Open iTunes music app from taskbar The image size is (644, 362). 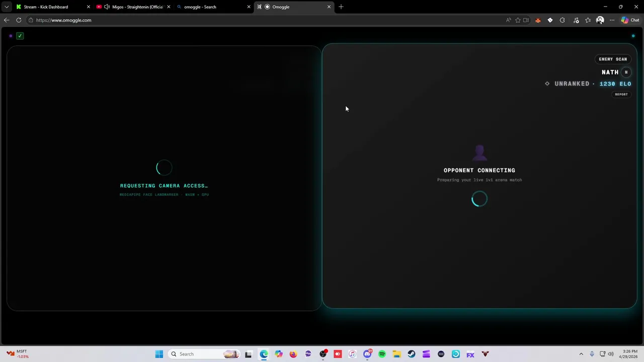(352, 354)
